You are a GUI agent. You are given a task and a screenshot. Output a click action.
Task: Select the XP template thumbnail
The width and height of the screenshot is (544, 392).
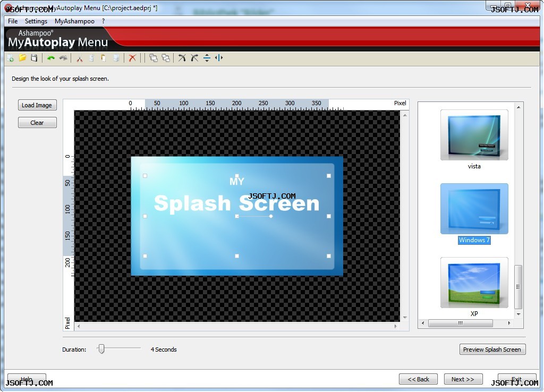pos(474,283)
